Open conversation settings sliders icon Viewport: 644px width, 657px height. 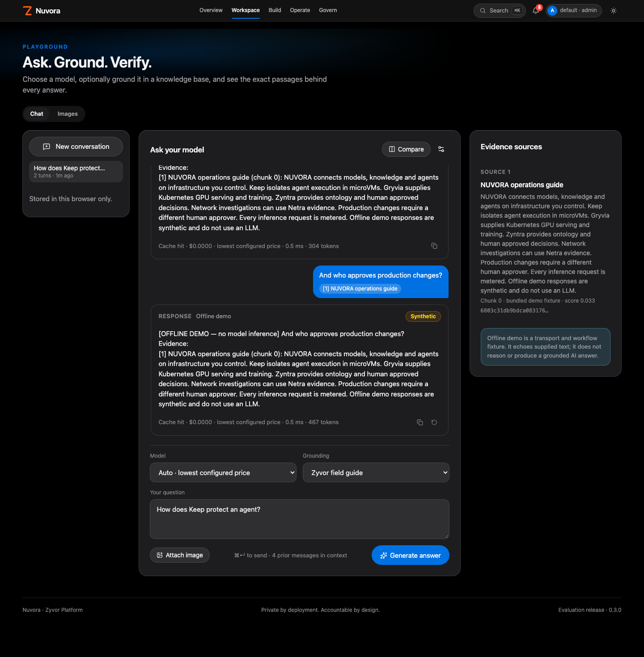441,149
